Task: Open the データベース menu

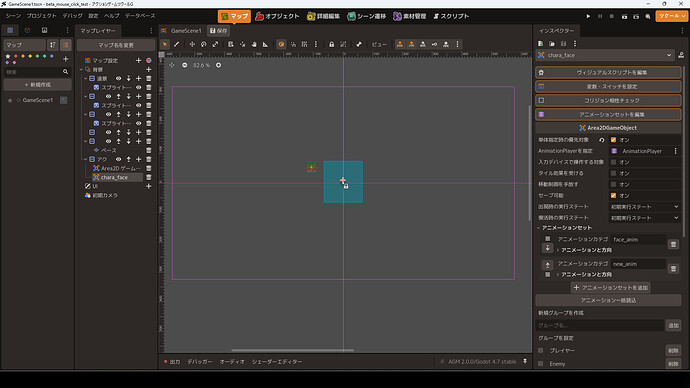Action: tap(140, 16)
